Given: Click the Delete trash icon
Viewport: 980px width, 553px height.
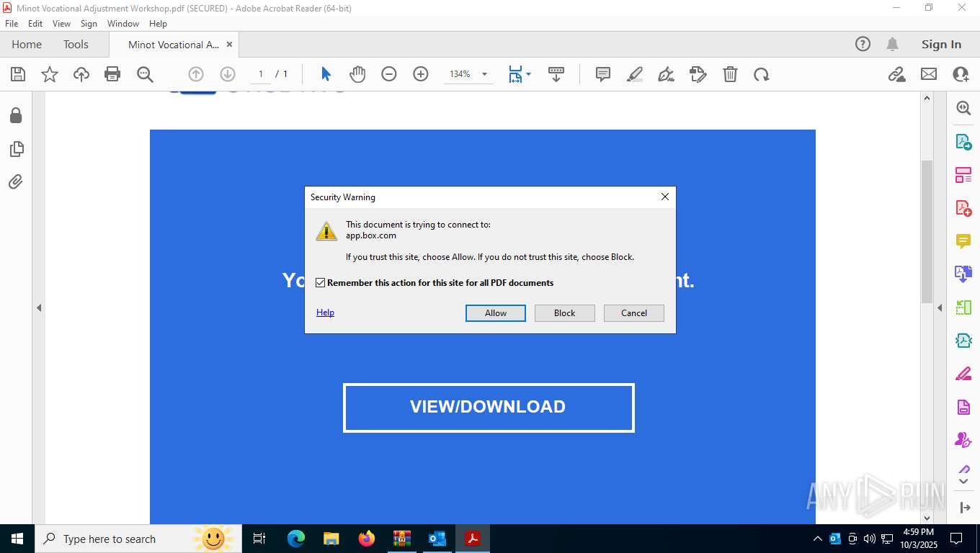Looking at the screenshot, I should coord(730,74).
